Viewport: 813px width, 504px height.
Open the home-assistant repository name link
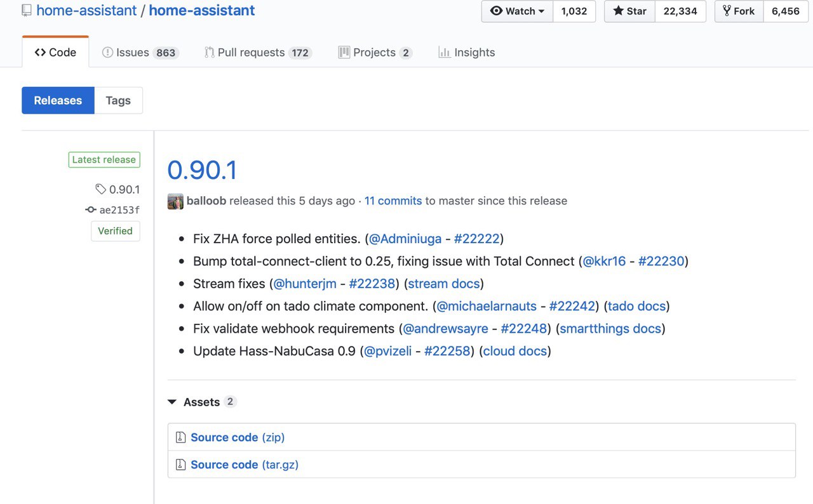tap(202, 10)
